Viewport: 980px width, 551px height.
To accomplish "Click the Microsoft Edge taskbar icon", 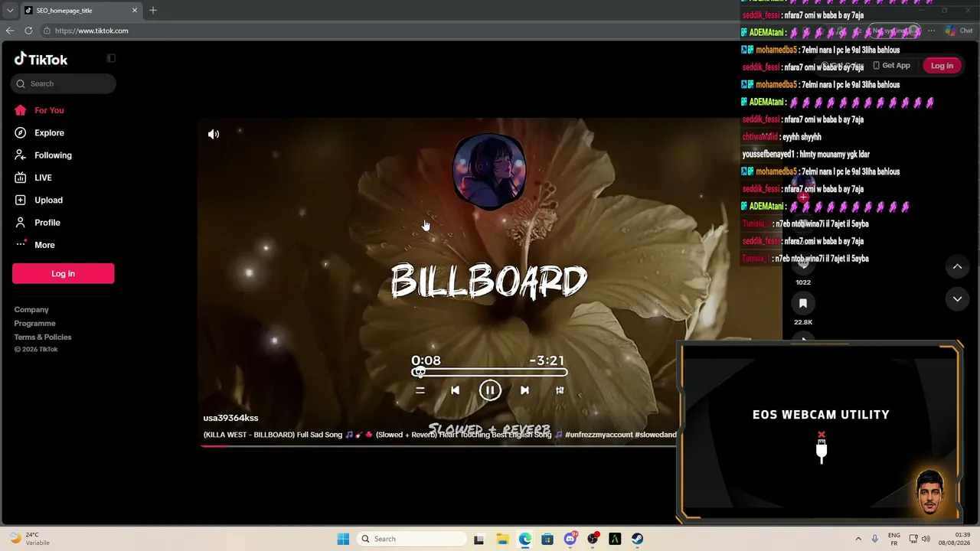I will tap(524, 539).
